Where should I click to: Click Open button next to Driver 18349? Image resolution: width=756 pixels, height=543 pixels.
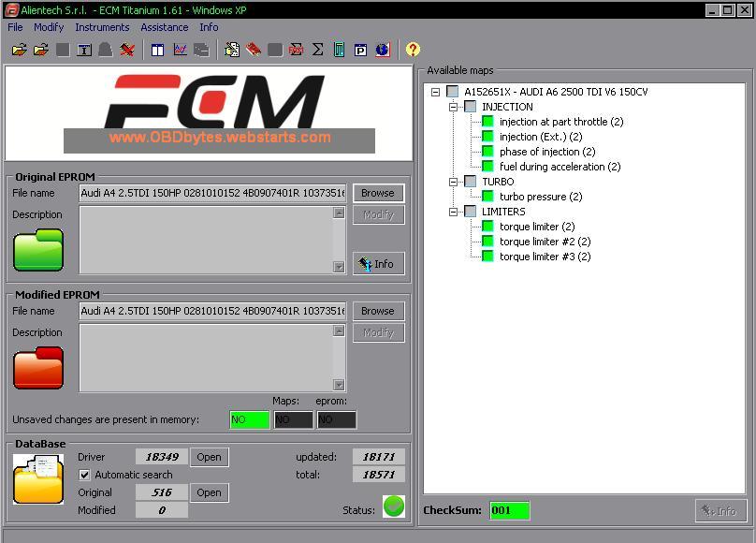[x=209, y=457]
